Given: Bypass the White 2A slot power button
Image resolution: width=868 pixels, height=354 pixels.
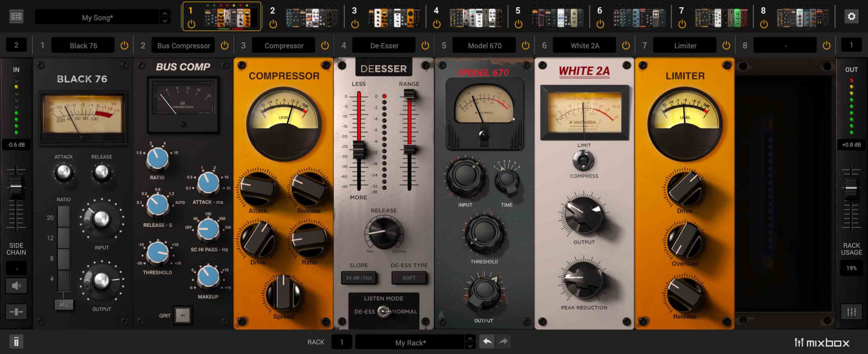Looking at the screenshot, I should click(626, 45).
